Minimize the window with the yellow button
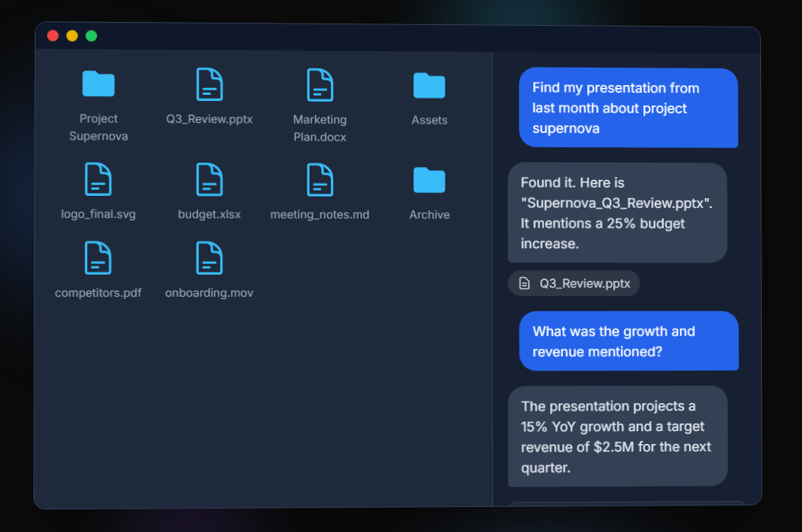Image resolution: width=802 pixels, height=532 pixels. coord(72,36)
